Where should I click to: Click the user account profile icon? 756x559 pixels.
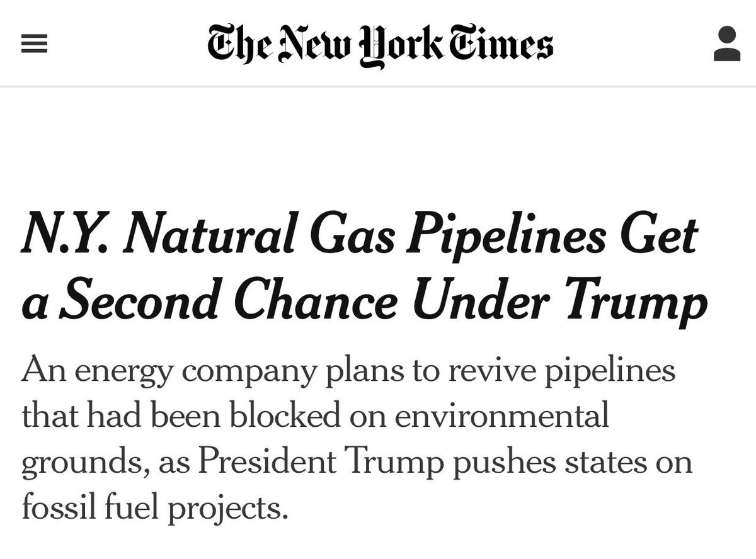coord(726,43)
